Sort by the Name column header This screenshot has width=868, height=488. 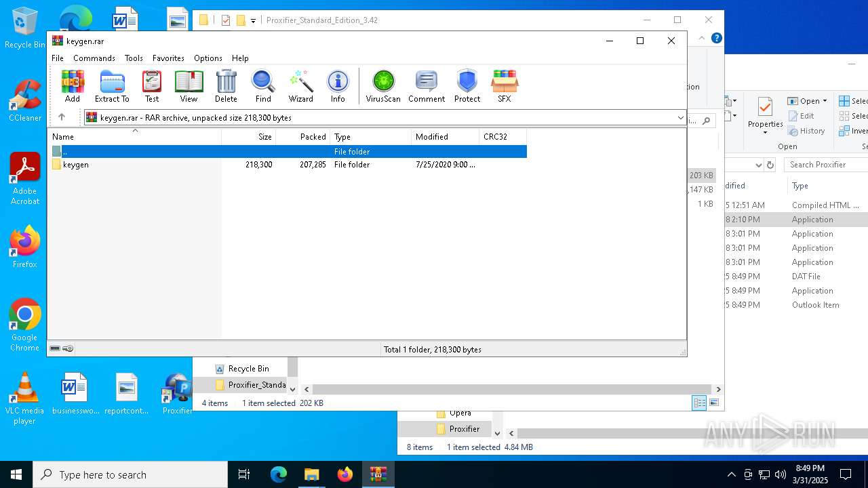point(136,137)
